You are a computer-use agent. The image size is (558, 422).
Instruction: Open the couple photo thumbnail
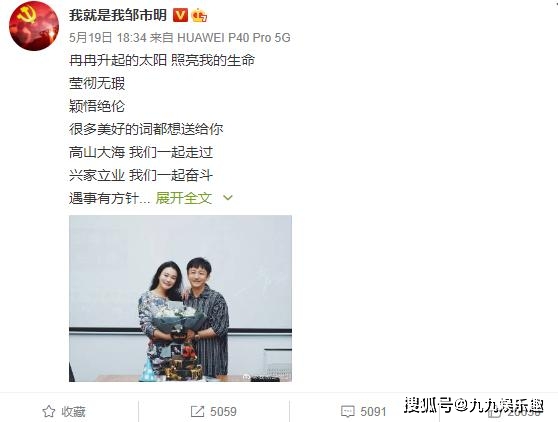[180, 299]
